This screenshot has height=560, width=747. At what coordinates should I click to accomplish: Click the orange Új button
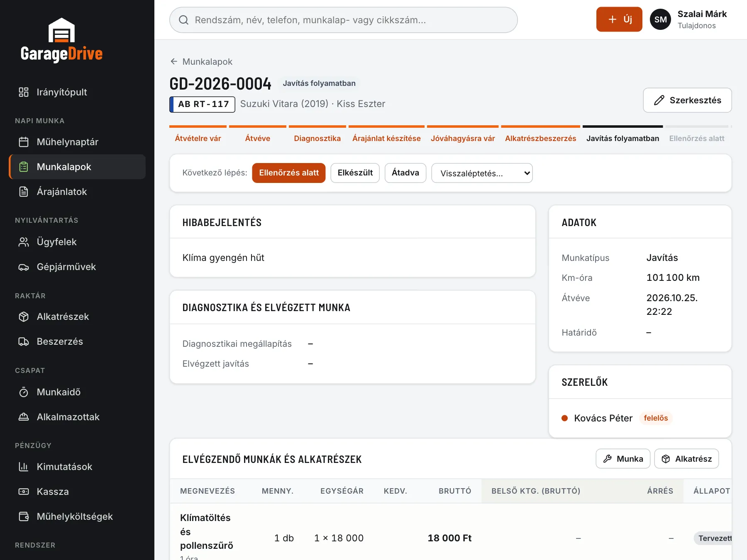coord(619,19)
